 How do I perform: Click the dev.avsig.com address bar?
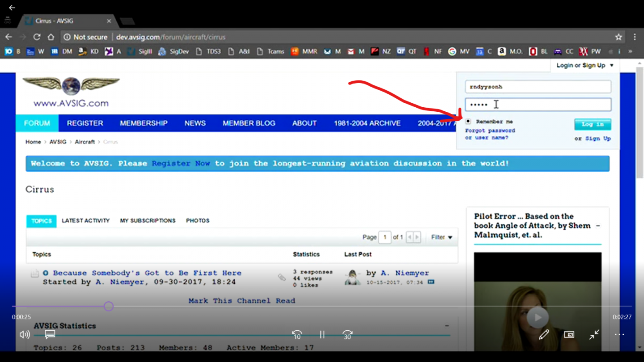coord(170,37)
